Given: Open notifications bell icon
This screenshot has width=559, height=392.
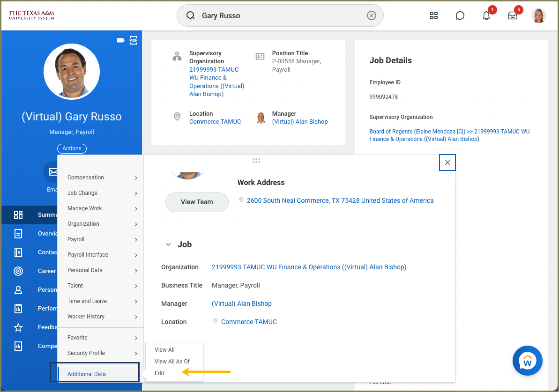Looking at the screenshot, I should click(x=486, y=15).
